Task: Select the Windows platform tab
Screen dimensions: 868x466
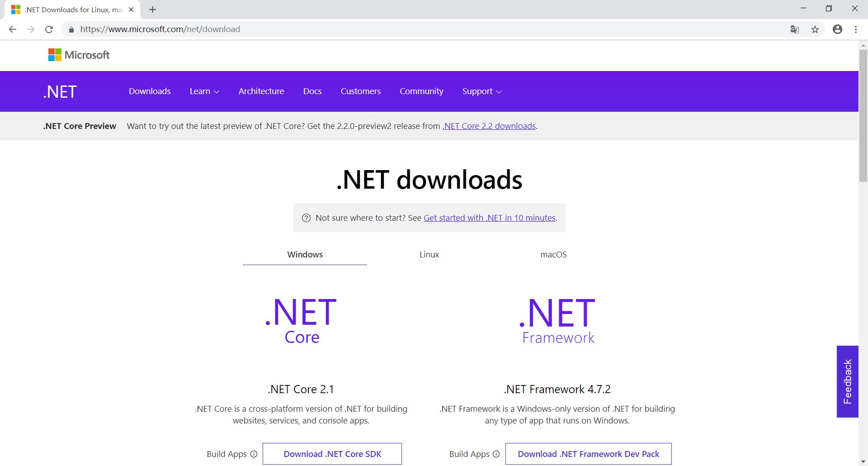Action: click(305, 254)
